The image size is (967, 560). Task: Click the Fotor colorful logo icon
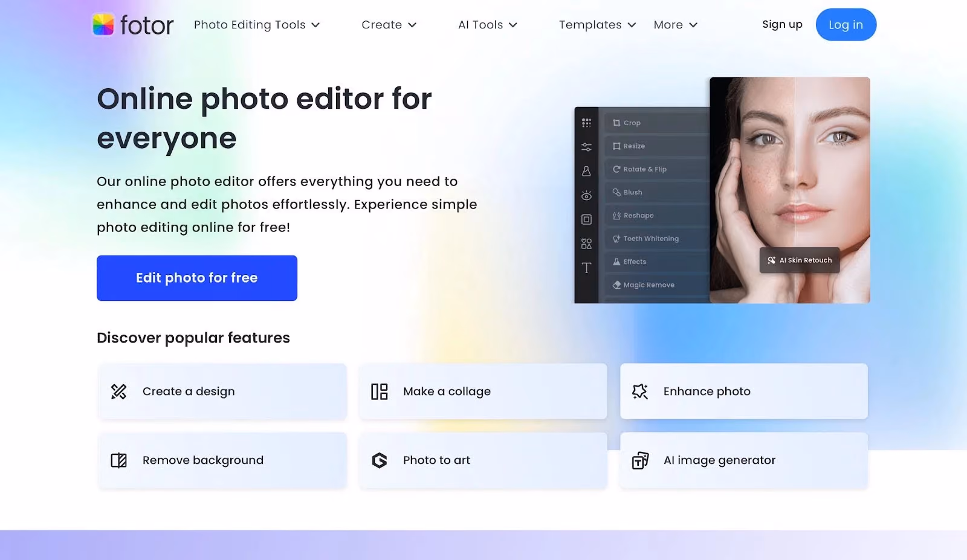[x=103, y=25]
